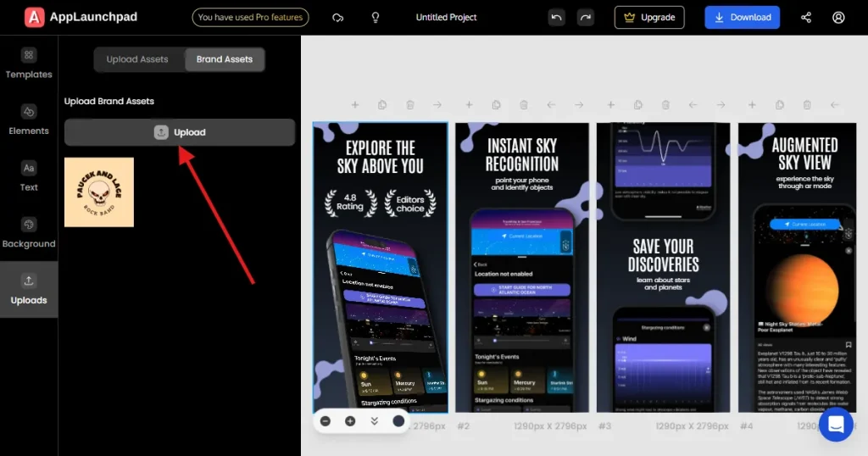Zoom out the canvas with minus button
This screenshot has height=456, width=868.
[x=325, y=421]
